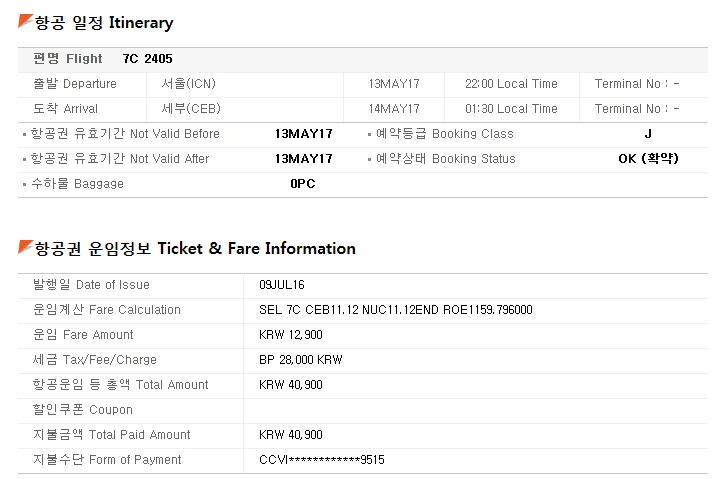727x479 pixels.
Task: Click the 22:00 Local Time departure time
Action: 511,84
